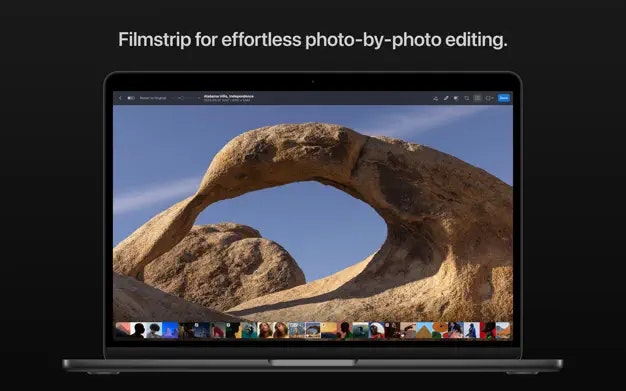
Task: Apply auto enhance with the magic wand icon
Action: [x=436, y=98]
